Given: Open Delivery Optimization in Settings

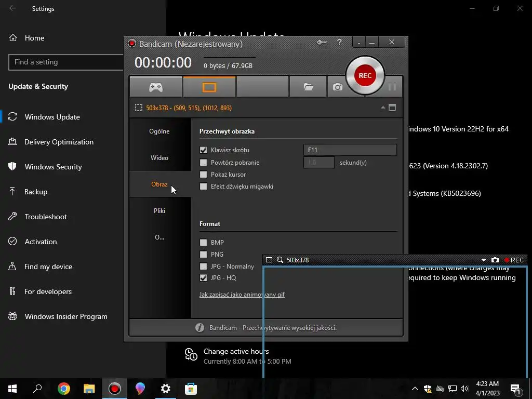Looking at the screenshot, I should point(59,142).
